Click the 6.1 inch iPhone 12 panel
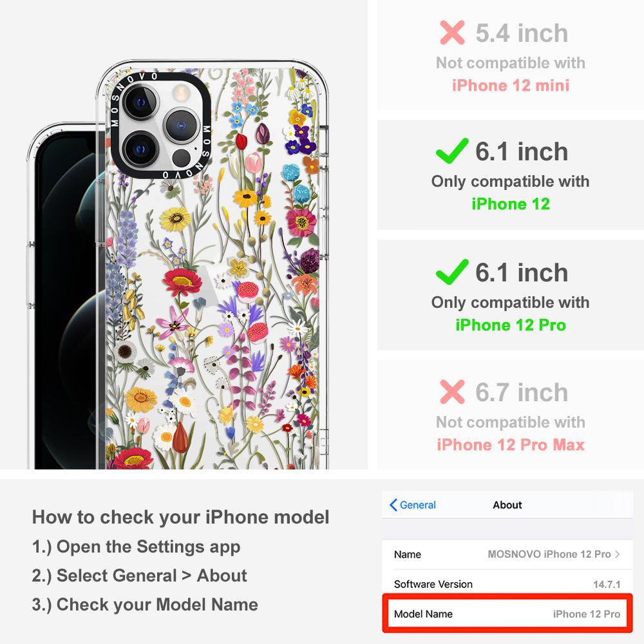Image resolution: width=644 pixels, height=644 pixels. [x=511, y=175]
